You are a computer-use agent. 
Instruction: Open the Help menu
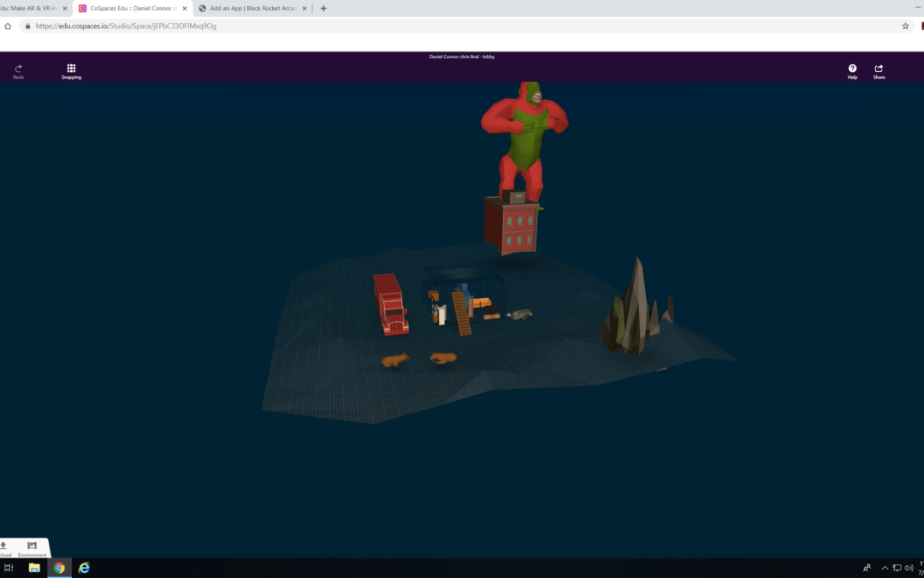coord(852,71)
